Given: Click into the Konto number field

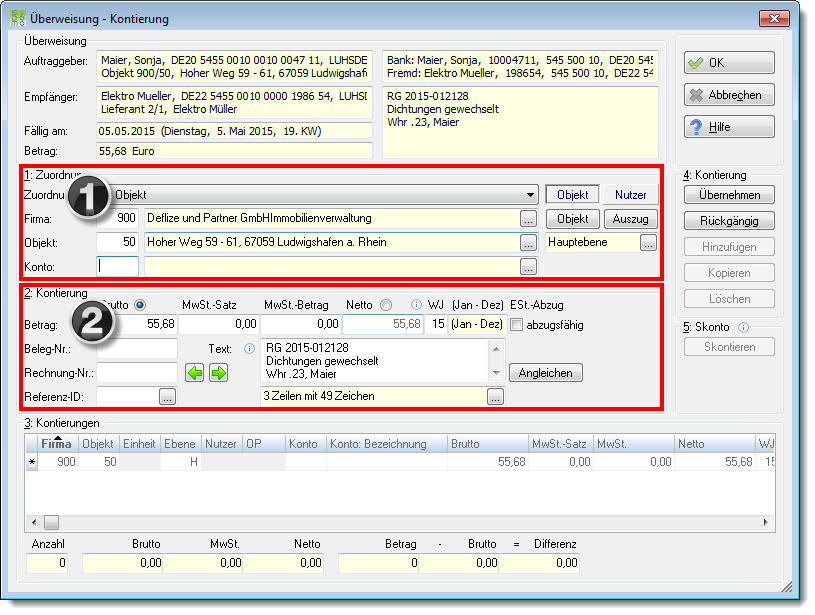Looking at the screenshot, I should point(117,267).
